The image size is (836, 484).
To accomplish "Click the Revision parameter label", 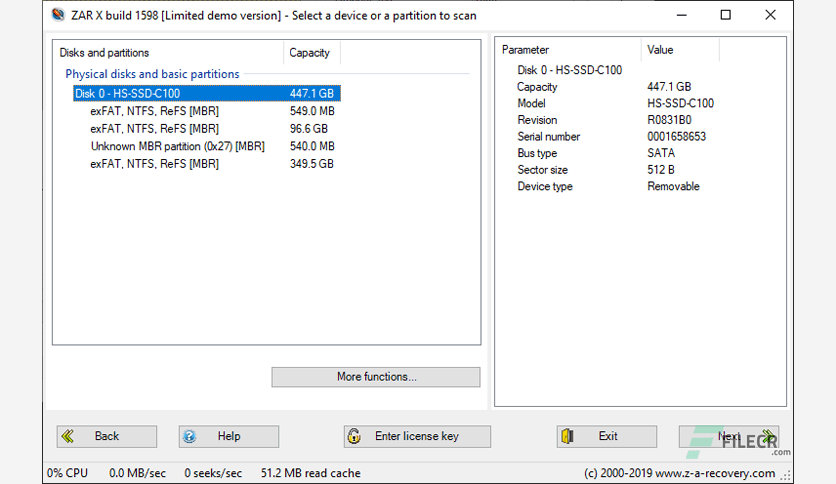I will 537,120.
